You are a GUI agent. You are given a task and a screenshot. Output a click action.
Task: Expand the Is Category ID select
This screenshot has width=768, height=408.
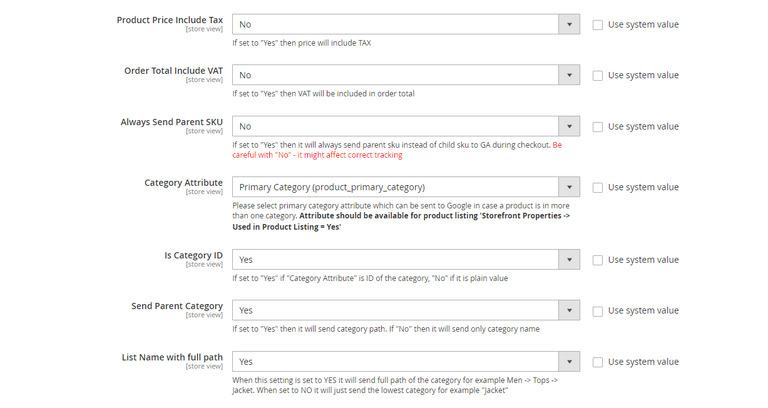click(405, 260)
